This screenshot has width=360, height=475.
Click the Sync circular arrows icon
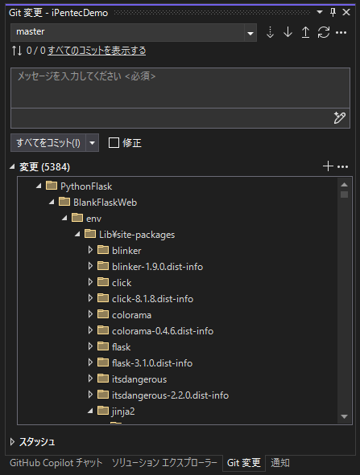(323, 32)
